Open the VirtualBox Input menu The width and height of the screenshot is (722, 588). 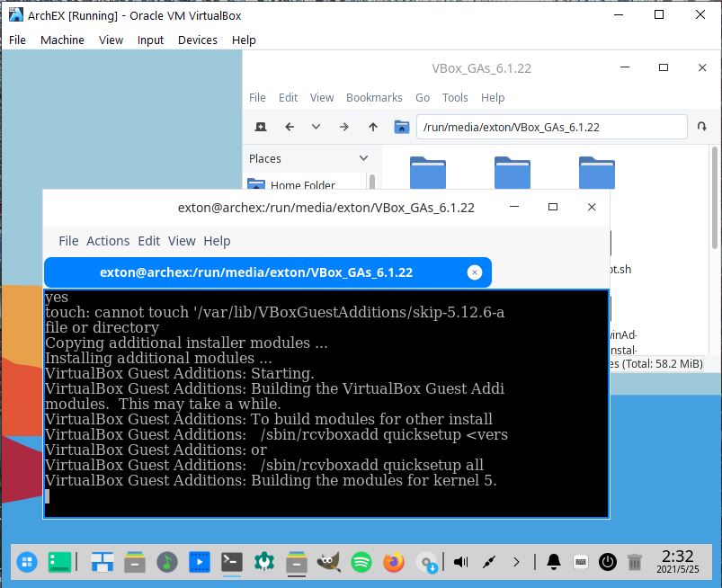coord(150,40)
